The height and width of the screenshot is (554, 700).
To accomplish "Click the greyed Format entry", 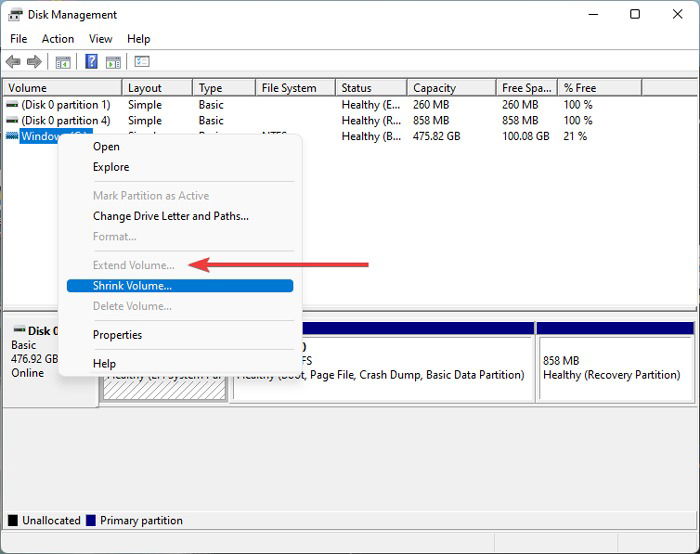I will 180,237.
